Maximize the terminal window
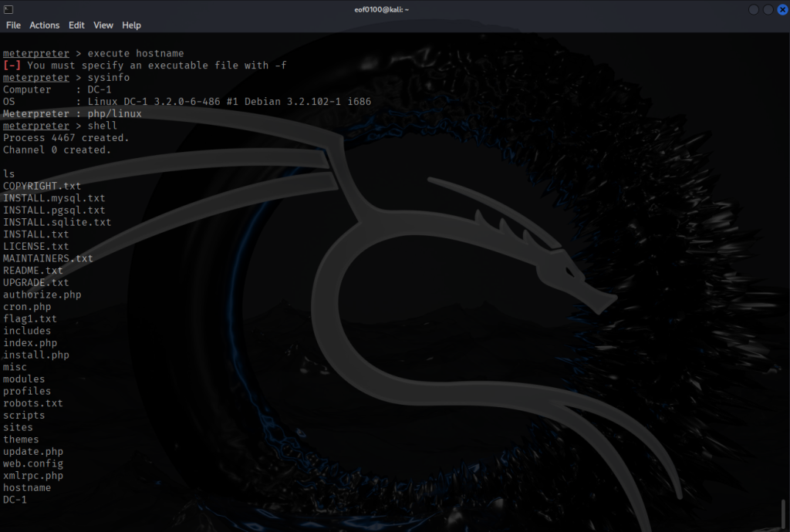The height and width of the screenshot is (532, 790). pos(768,9)
